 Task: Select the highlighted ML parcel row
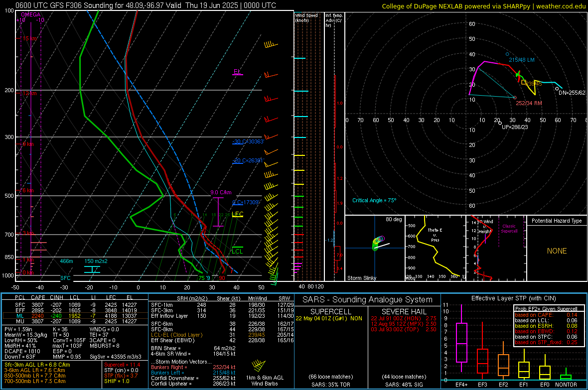[75, 316]
